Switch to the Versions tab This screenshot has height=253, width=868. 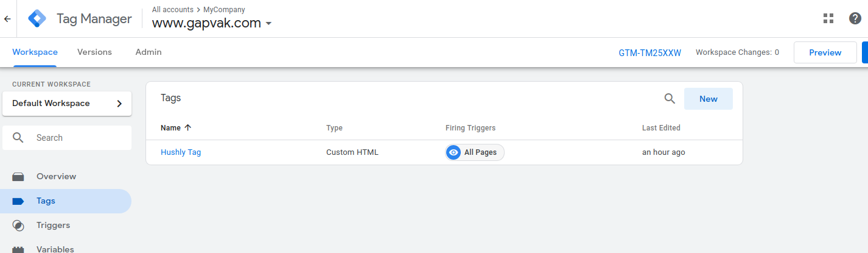(94, 52)
